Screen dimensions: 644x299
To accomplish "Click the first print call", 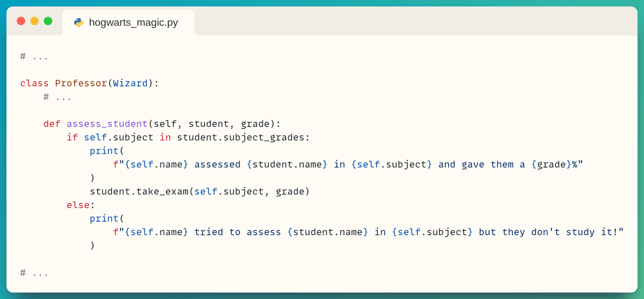I will [104, 151].
